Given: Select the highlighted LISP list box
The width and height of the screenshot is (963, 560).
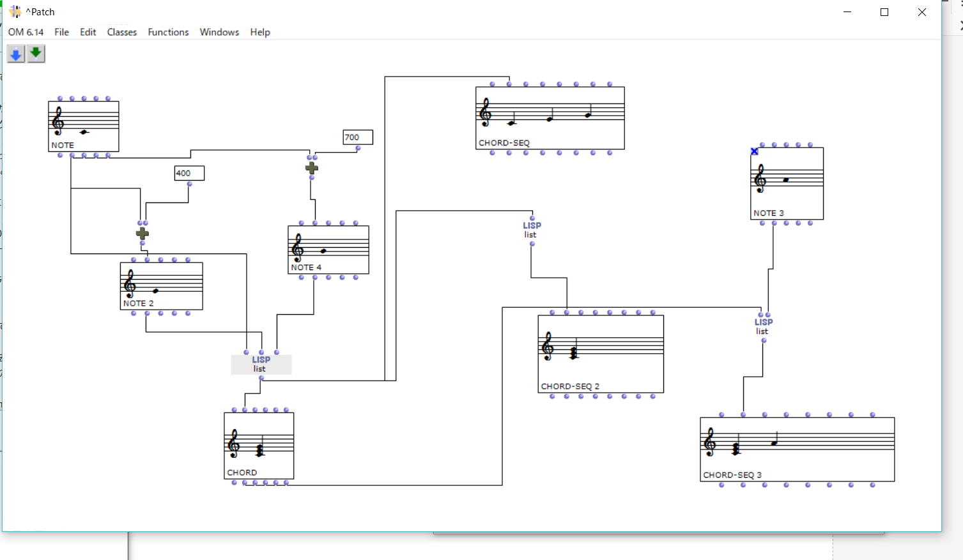Looking at the screenshot, I should [261, 364].
